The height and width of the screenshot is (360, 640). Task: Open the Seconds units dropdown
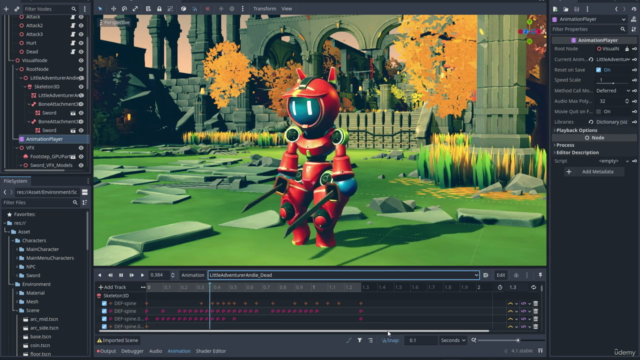453,340
